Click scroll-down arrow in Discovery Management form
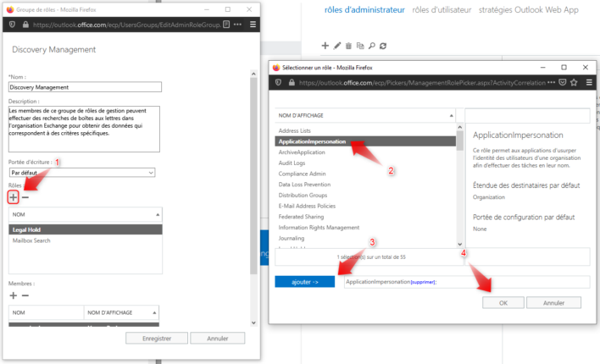Screen dimensions: 600x364 click(x=253, y=323)
